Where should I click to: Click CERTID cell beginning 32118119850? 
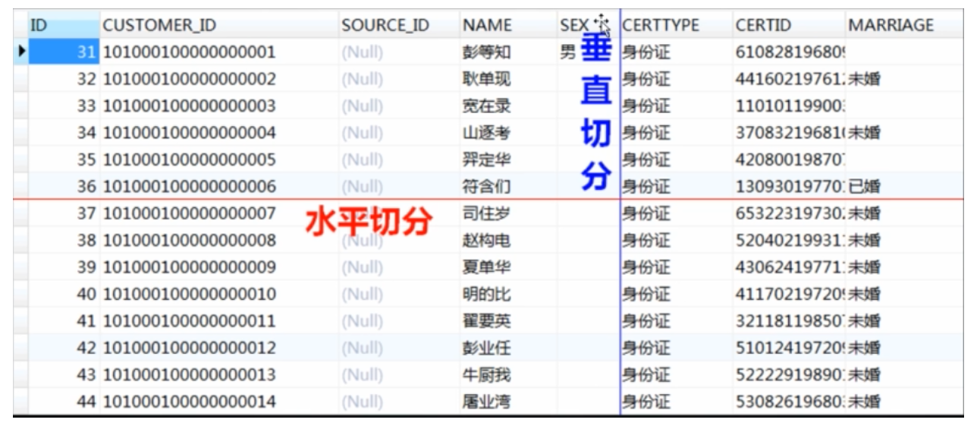789,321
